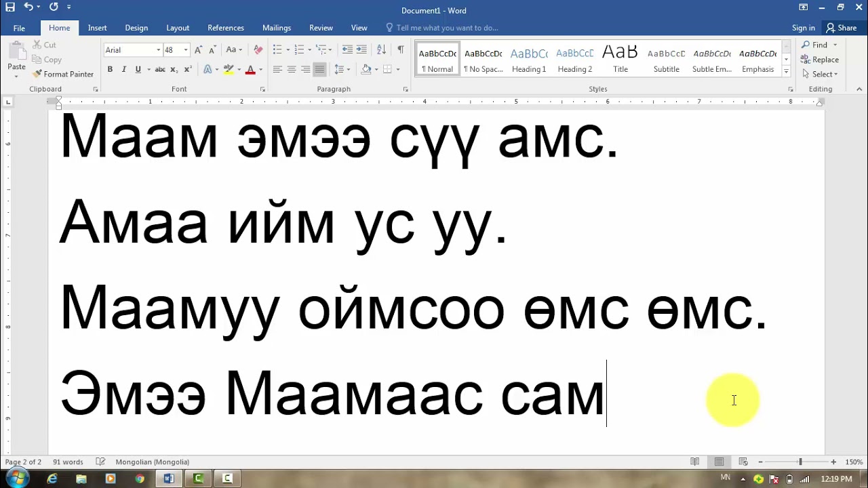Apply the Title style
The height and width of the screenshot is (488, 868).
click(x=620, y=60)
